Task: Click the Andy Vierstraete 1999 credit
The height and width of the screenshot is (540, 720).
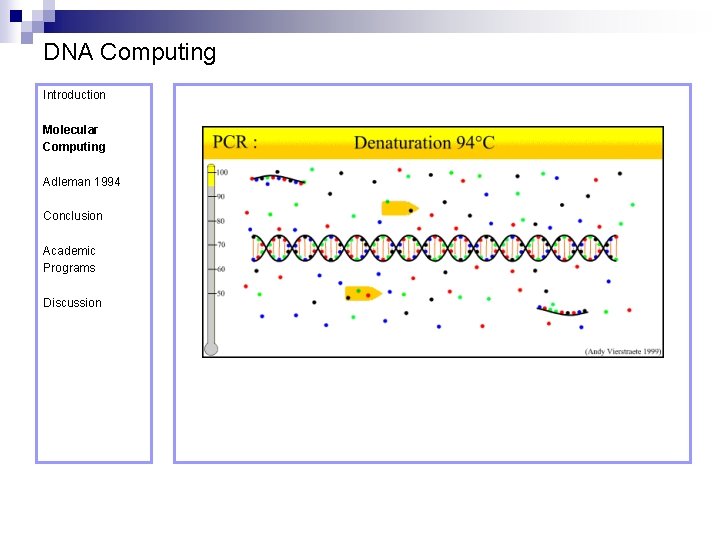Action: tap(623, 351)
